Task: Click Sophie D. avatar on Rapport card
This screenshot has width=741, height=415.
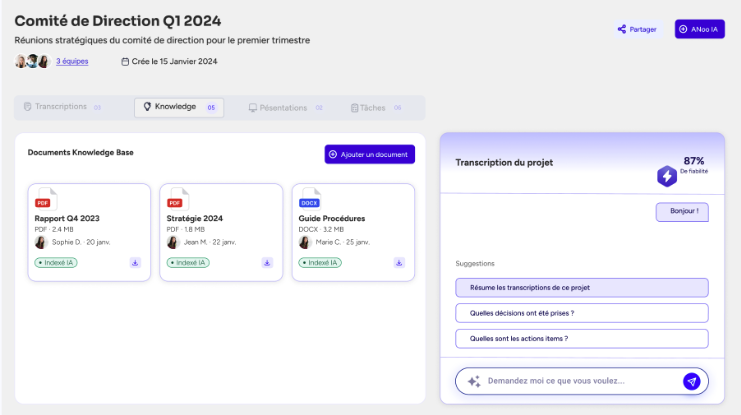Action: pyautogui.click(x=41, y=242)
